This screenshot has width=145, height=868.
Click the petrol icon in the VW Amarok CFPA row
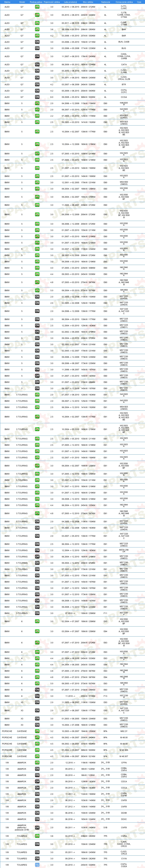pyautogui.click(x=37, y=763)
